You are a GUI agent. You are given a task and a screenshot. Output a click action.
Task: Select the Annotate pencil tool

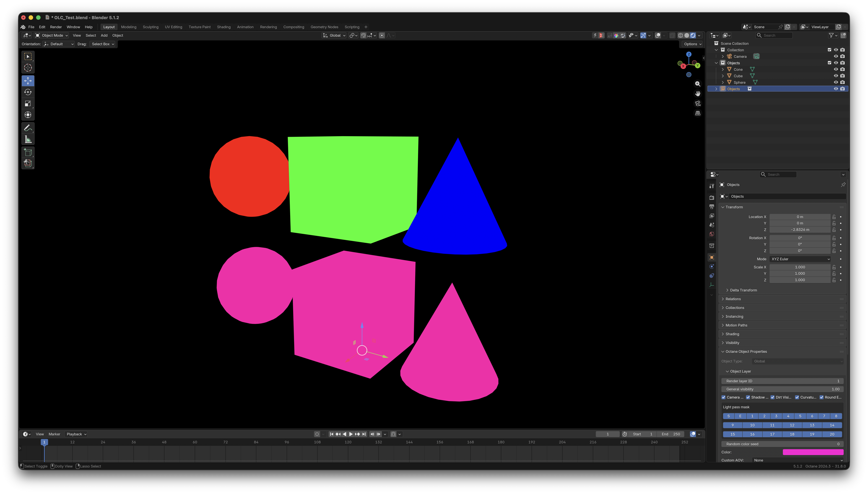tap(28, 128)
